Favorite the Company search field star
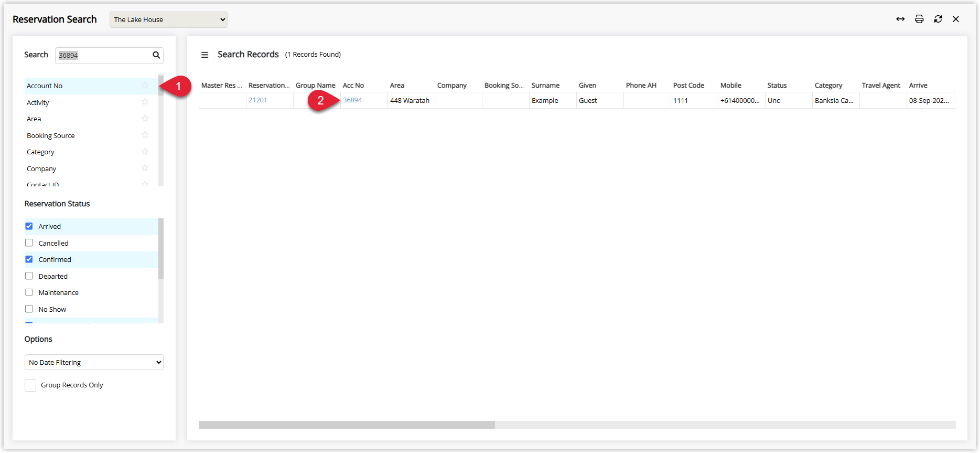Viewport: 980px width, 453px height. pos(145,168)
